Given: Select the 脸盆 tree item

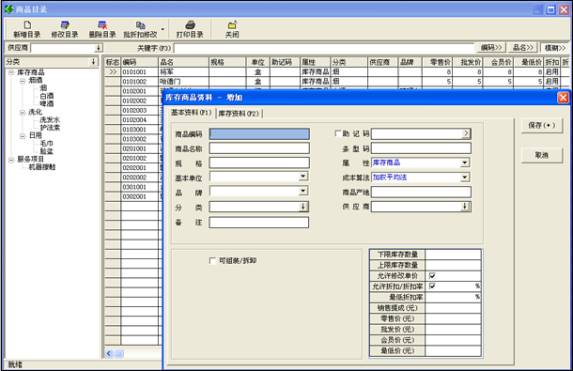Looking at the screenshot, I should 47,151.
